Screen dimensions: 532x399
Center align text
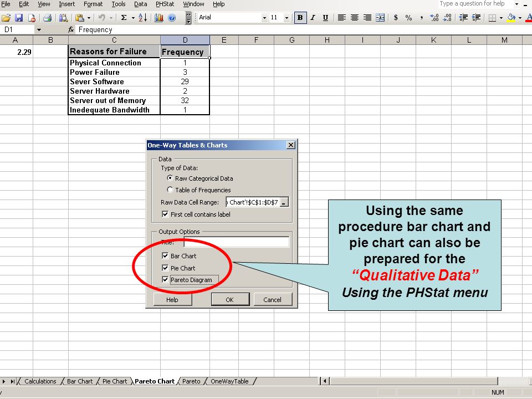click(x=355, y=18)
